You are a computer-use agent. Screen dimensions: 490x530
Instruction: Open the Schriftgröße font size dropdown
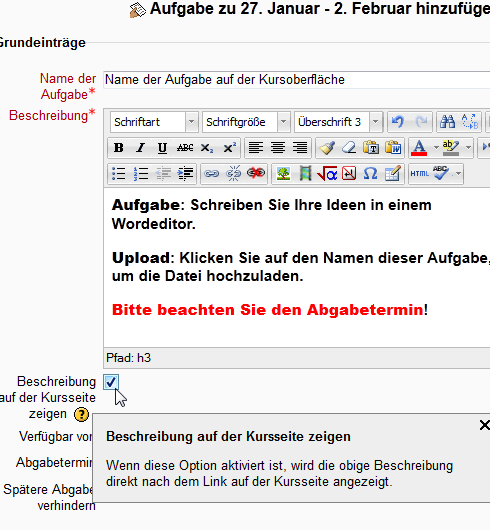(x=246, y=122)
